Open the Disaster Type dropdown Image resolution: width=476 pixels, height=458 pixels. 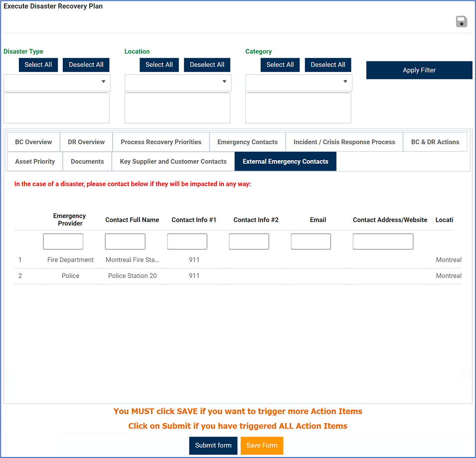57,82
